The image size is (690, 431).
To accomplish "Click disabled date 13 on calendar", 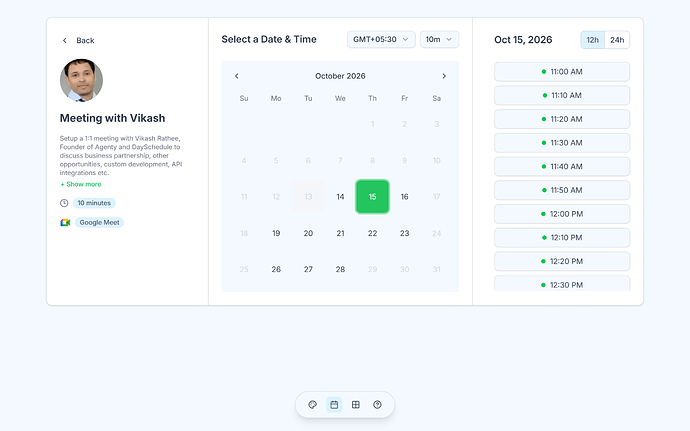I will 308,197.
